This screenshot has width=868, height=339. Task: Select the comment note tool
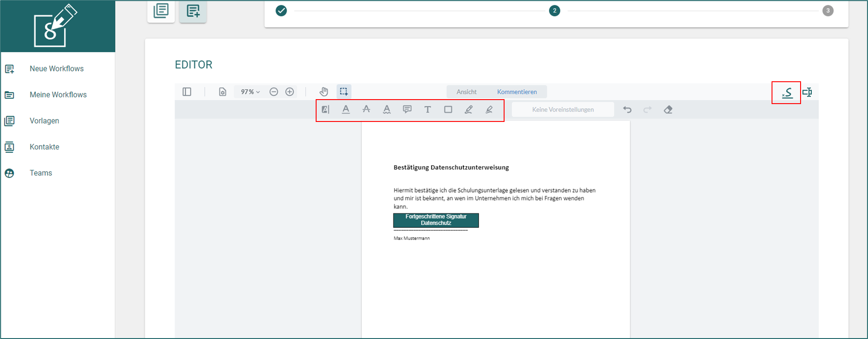point(407,109)
